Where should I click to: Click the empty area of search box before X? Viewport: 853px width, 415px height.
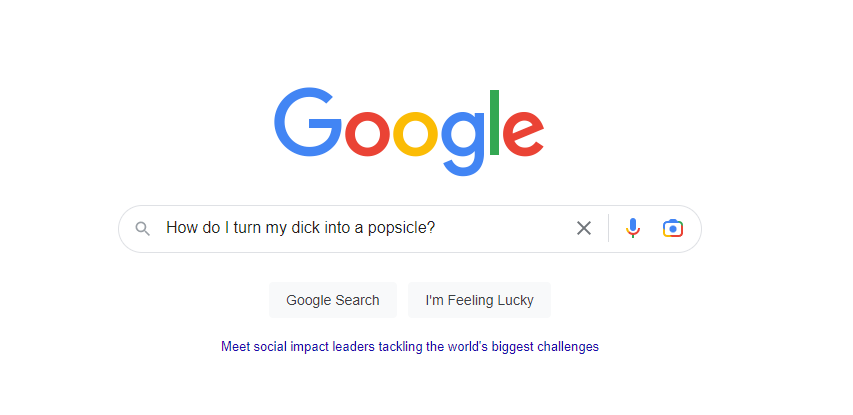(503, 228)
